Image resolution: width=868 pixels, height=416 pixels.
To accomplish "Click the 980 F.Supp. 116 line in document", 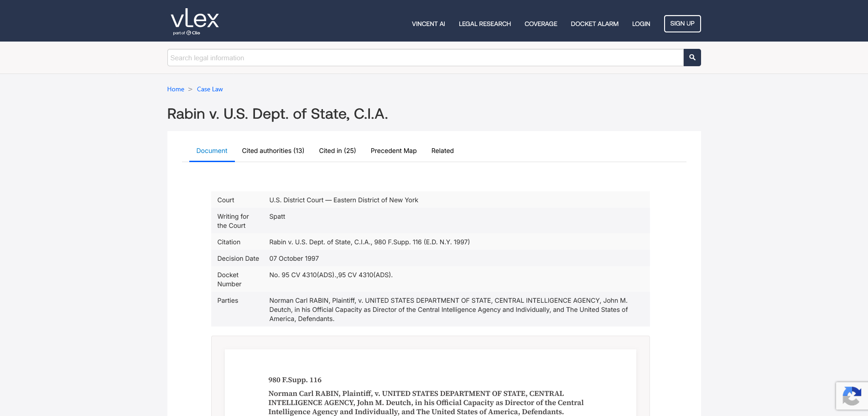I will pos(295,380).
